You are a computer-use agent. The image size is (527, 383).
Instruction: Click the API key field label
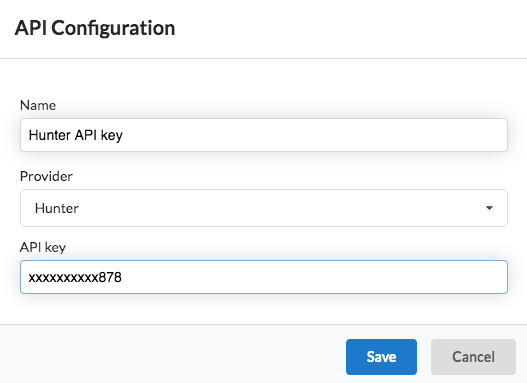pos(43,248)
